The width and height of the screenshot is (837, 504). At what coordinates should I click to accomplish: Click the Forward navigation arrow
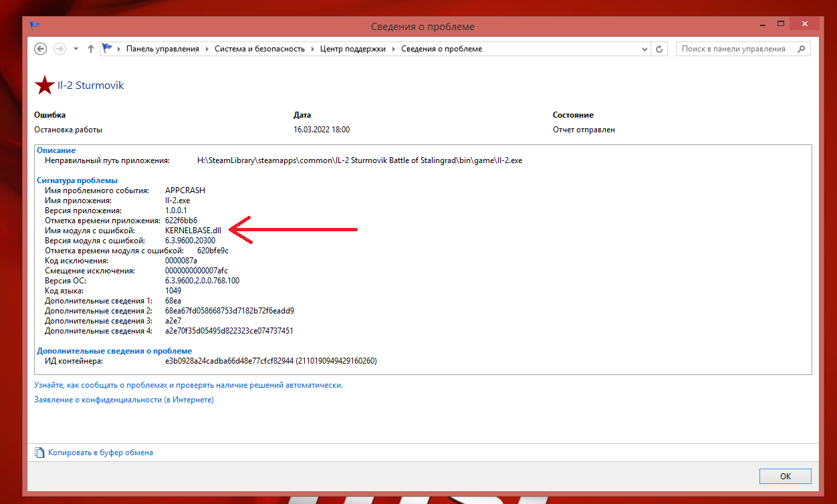[59, 49]
